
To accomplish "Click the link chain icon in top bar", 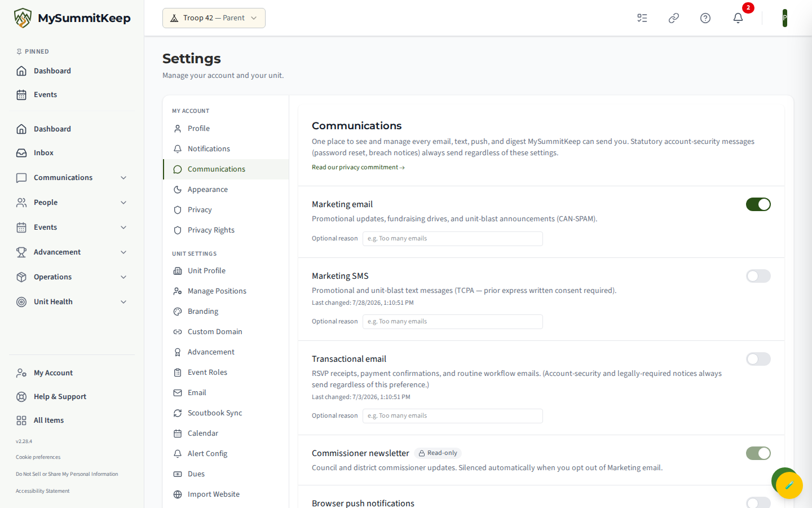I will (x=674, y=18).
